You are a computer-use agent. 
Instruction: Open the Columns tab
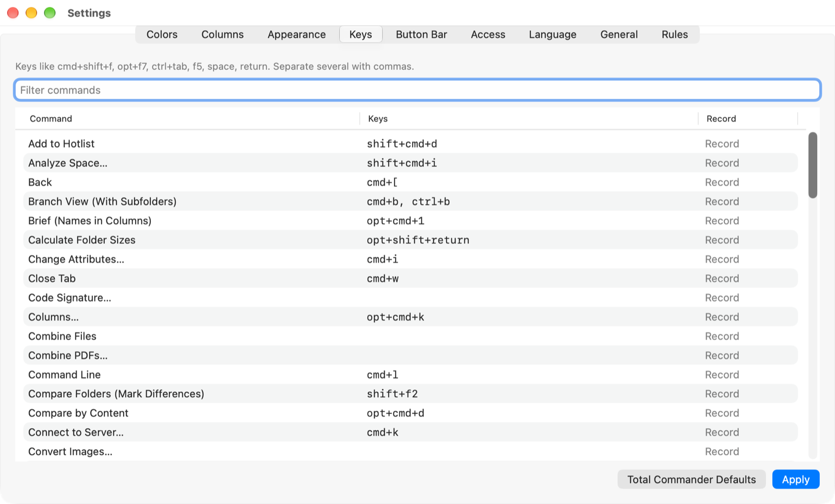[x=222, y=34]
